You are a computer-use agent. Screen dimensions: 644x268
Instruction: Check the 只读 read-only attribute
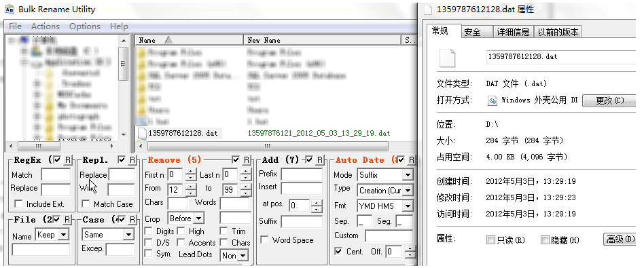click(490, 240)
